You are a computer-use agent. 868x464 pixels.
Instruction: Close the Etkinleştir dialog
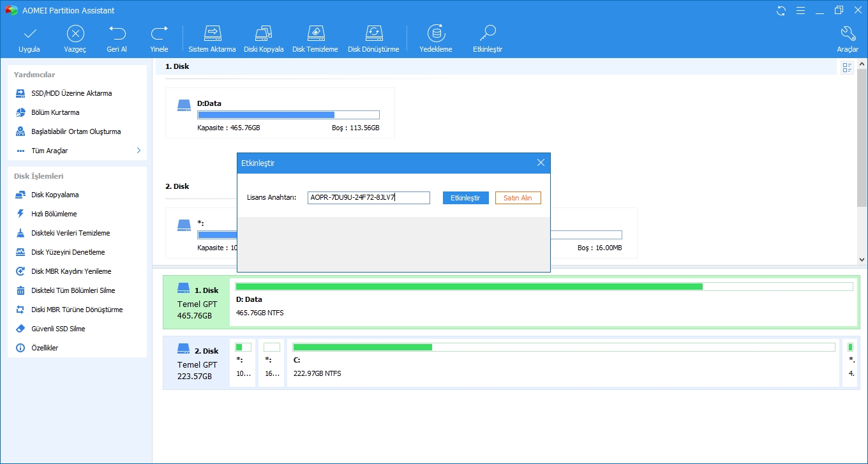click(x=541, y=163)
